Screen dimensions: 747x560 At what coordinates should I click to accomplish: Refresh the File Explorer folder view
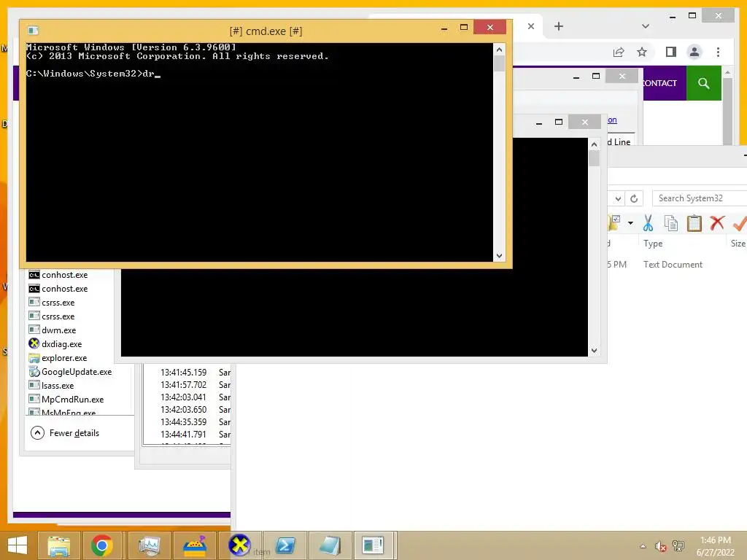[634, 198]
